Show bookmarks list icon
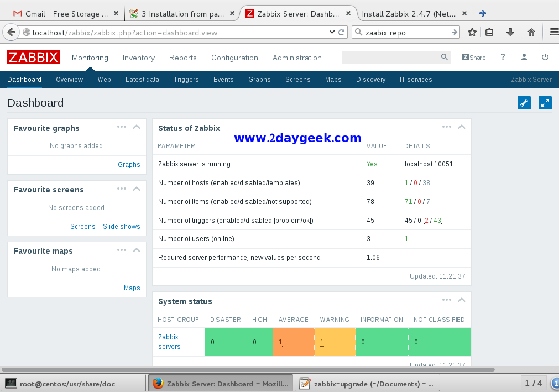The width and height of the screenshot is (559, 392). (x=489, y=33)
